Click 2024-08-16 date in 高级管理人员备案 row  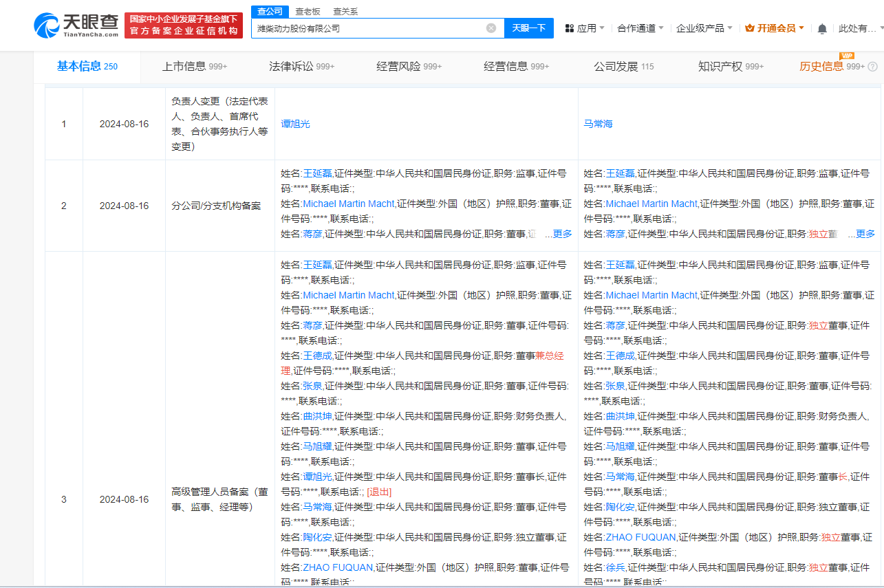pos(124,499)
